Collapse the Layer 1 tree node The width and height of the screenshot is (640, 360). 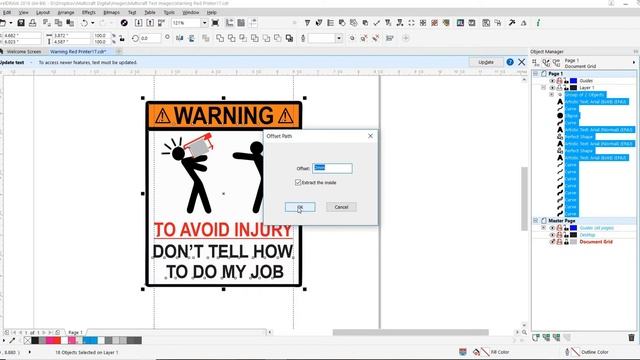(543, 88)
